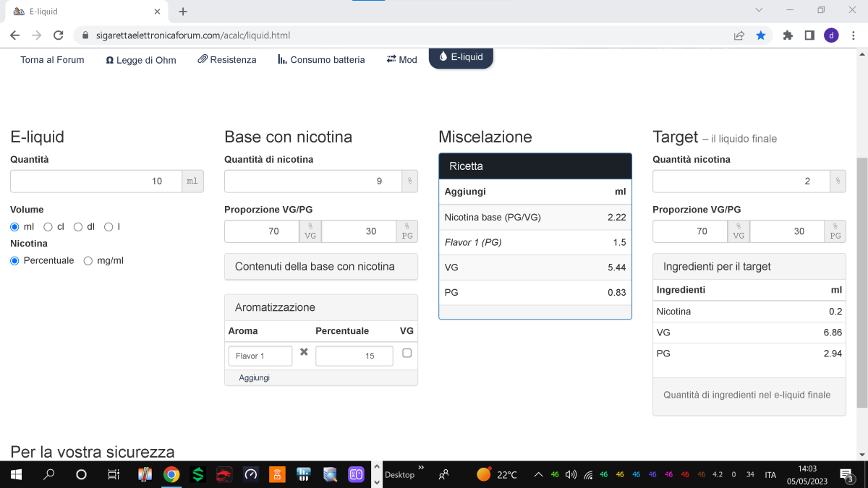Select ml volume radio button
Screen dimensions: 868x488
pyautogui.click(x=14, y=227)
